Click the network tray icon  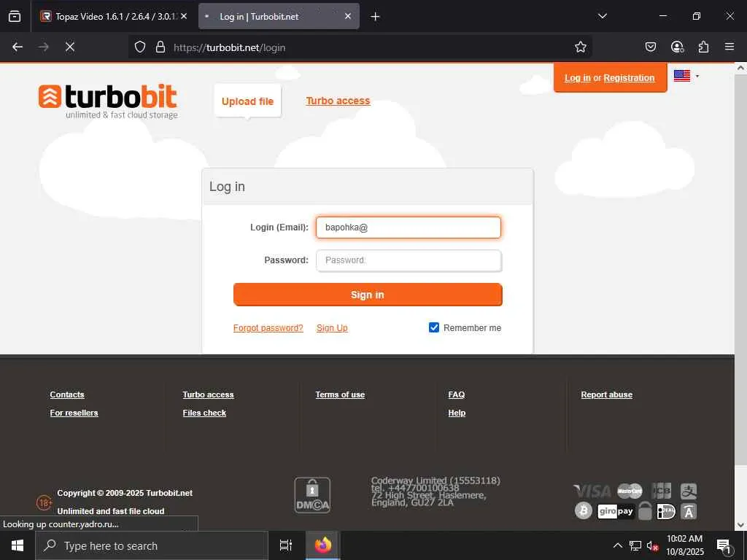point(635,546)
